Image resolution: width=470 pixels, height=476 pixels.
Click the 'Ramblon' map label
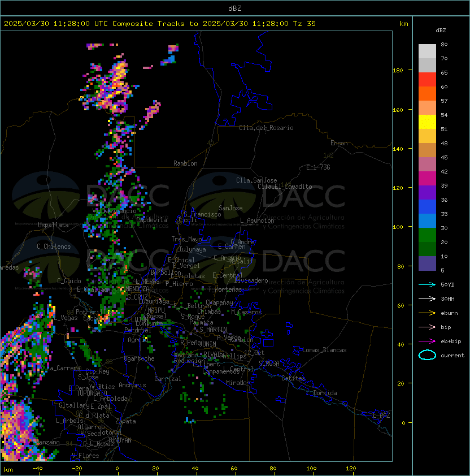[x=185, y=163]
